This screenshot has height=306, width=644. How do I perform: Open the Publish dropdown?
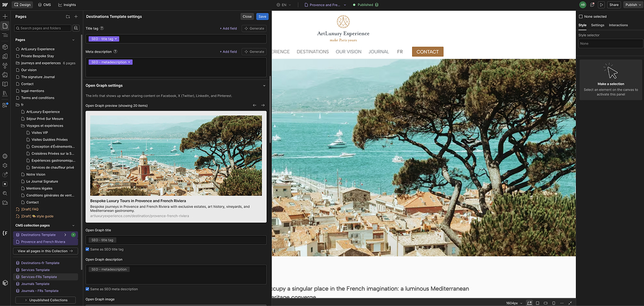(x=633, y=4)
